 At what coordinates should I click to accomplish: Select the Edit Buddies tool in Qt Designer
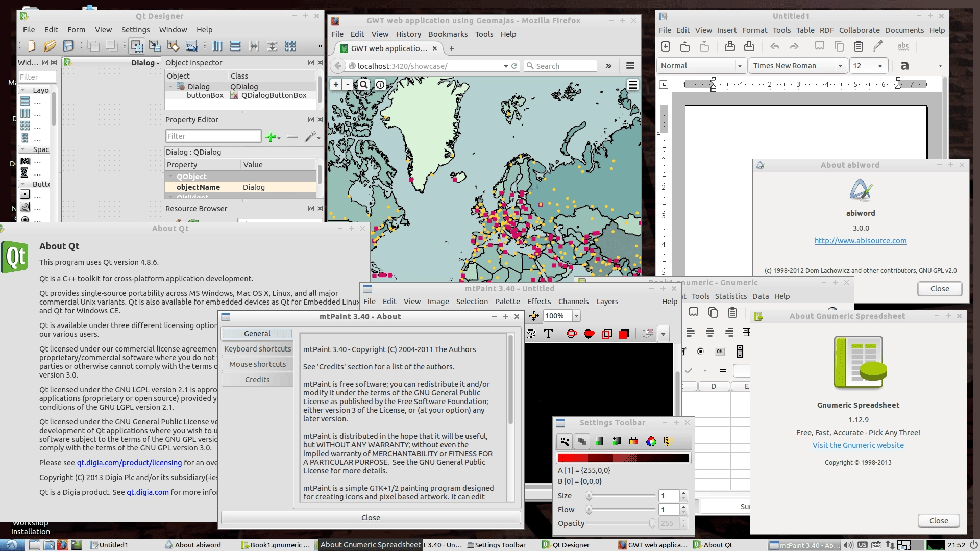[x=174, y=46]
